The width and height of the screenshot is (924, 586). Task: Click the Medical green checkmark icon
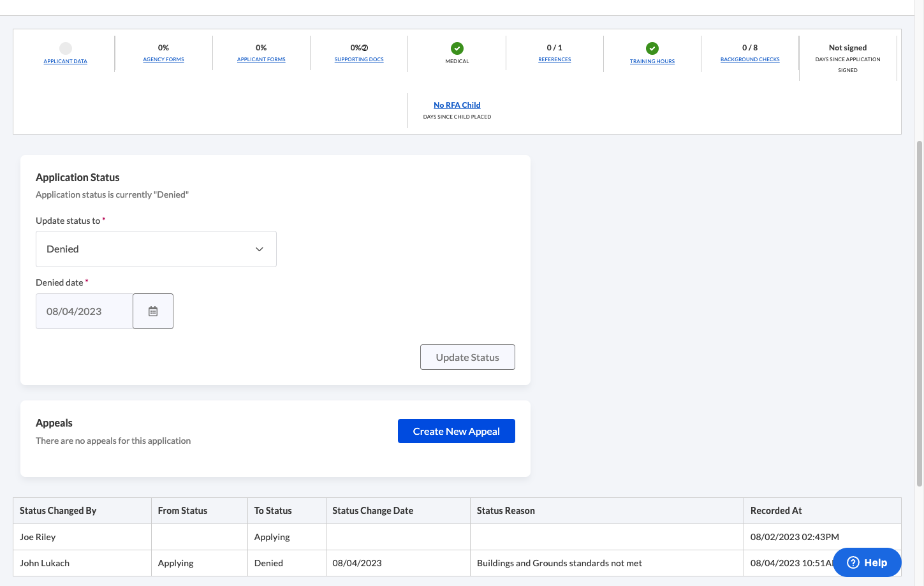click(457, 48)
